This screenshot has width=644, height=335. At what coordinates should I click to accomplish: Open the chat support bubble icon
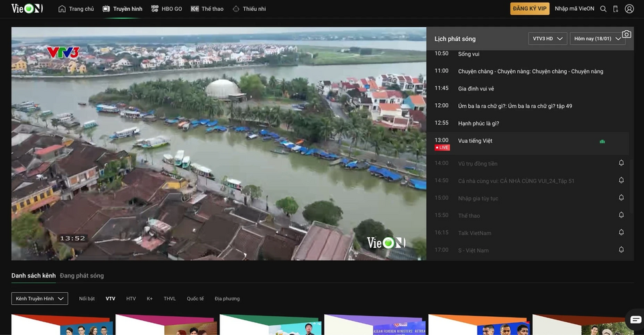pos(635,320)
